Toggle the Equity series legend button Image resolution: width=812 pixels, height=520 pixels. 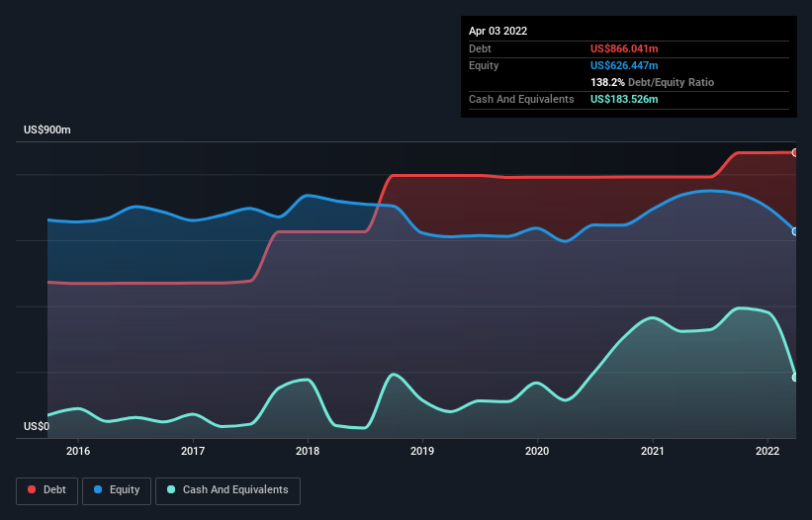(117, 490)
